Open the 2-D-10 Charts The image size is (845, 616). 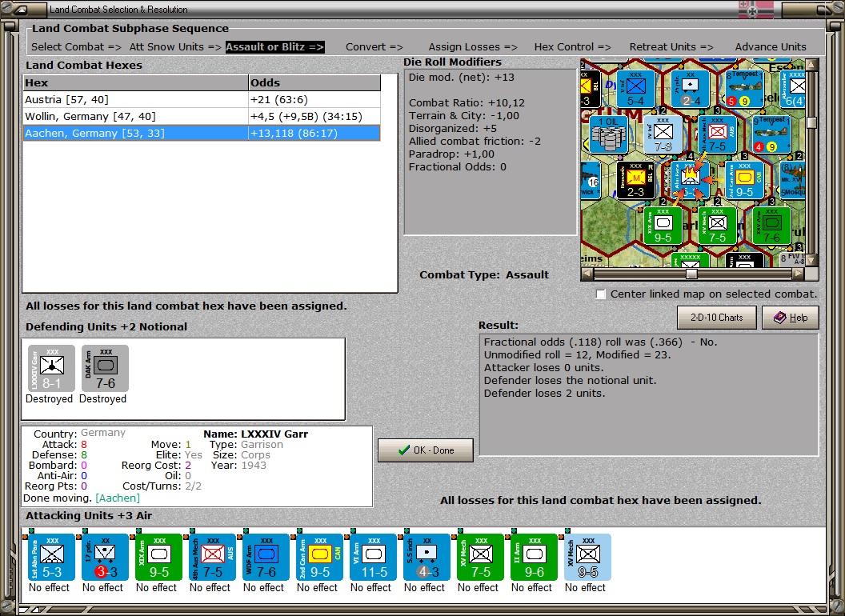[x=717, y=318]
